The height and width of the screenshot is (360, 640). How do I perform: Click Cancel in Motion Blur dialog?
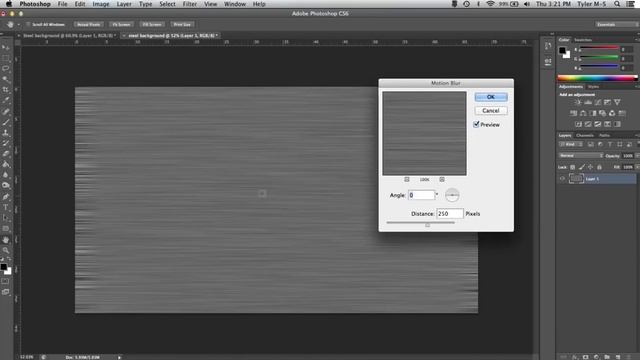pyautogui.click(x=491, y=111)
